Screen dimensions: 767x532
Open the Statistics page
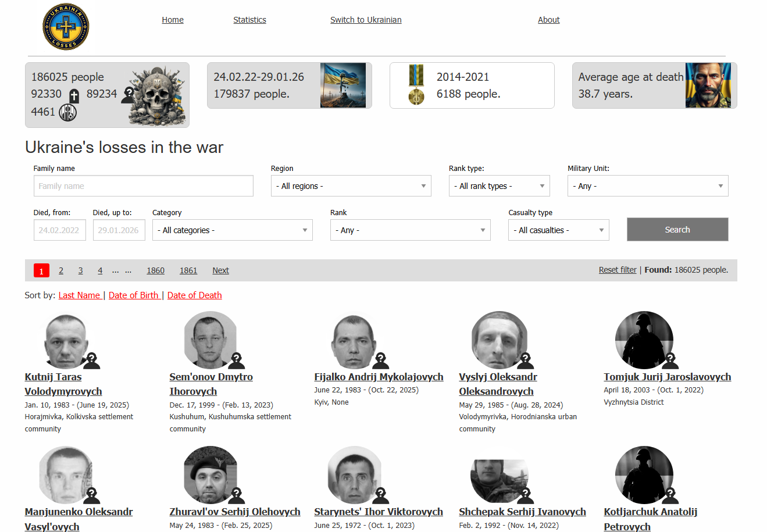click(x=249, y=20)
